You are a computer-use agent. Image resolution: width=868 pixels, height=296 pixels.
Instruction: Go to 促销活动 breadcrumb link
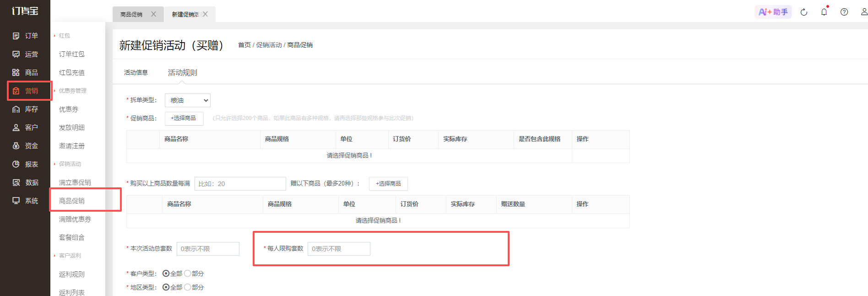[269, 45]
